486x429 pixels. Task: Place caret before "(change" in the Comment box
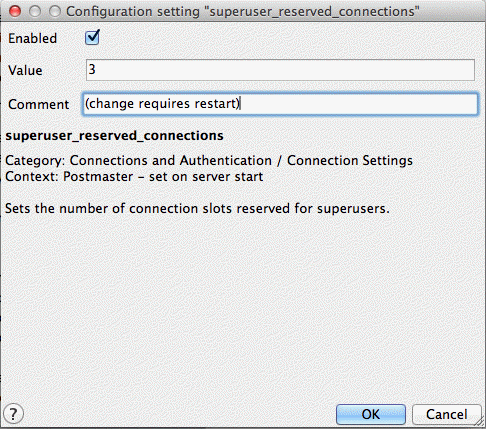tap(86, 104)
